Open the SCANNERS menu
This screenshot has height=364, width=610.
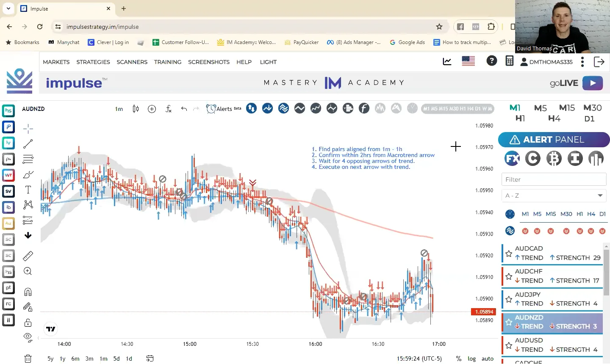pyautogui.click(x=132, y=62)
